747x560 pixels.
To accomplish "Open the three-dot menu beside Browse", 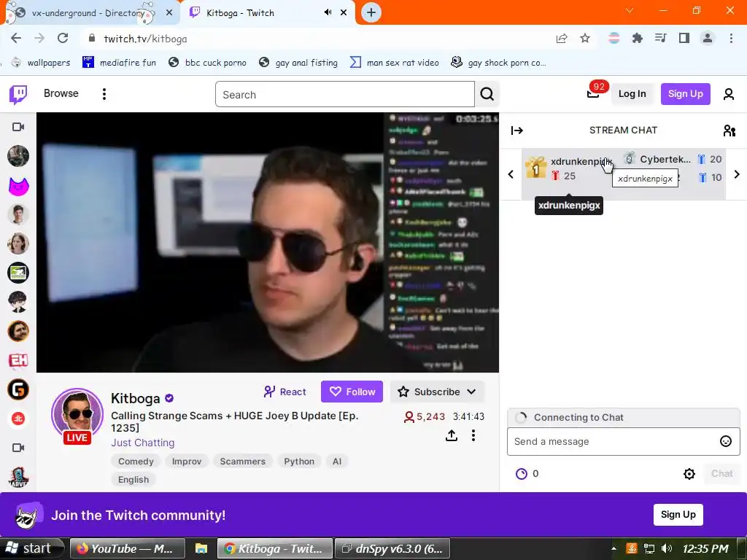I will tap(104, 94).
